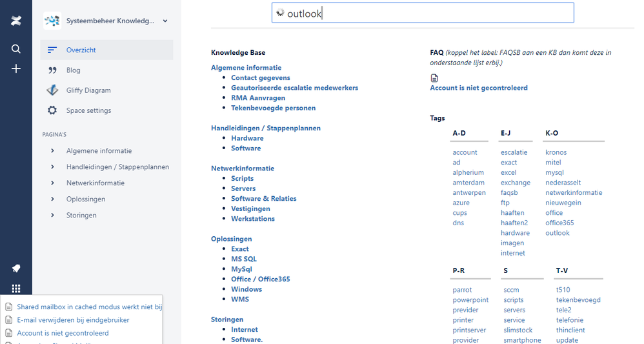644x344 pixels.
Task: Open MS SQL link
Action: (x=243, y=259)
